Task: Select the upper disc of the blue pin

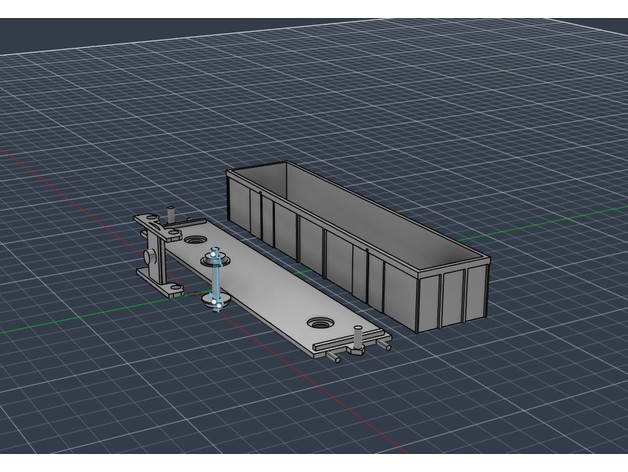Action: (x=216, y=259)
